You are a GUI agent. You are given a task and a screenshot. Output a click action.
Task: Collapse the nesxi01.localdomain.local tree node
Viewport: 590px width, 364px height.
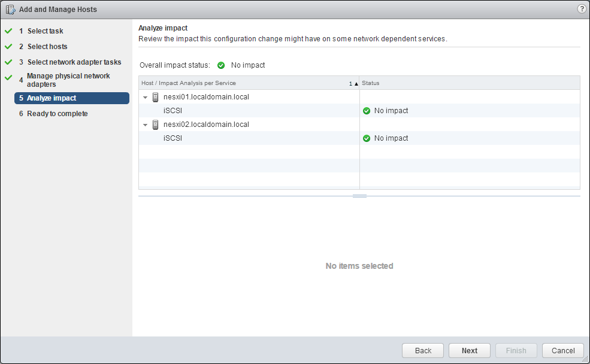[145, 97]
